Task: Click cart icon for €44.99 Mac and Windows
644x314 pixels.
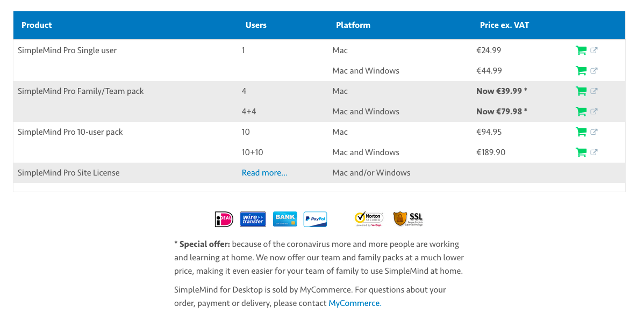Action: click(x=581, y=71)
